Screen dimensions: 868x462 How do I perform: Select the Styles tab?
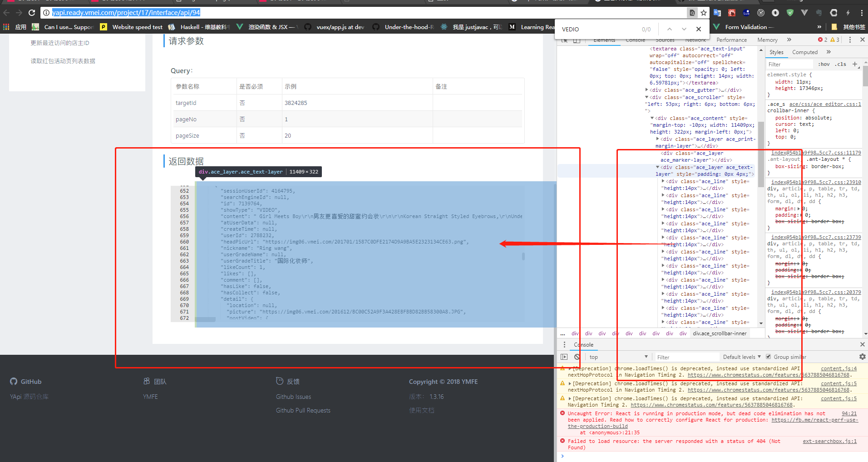pyautogui.click(x=777, y=52)
